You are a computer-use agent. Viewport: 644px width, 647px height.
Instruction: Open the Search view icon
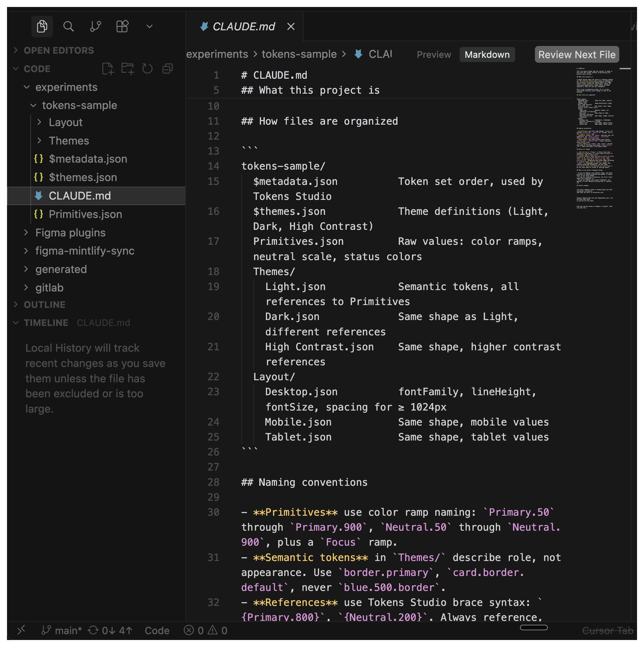(69, 26)
